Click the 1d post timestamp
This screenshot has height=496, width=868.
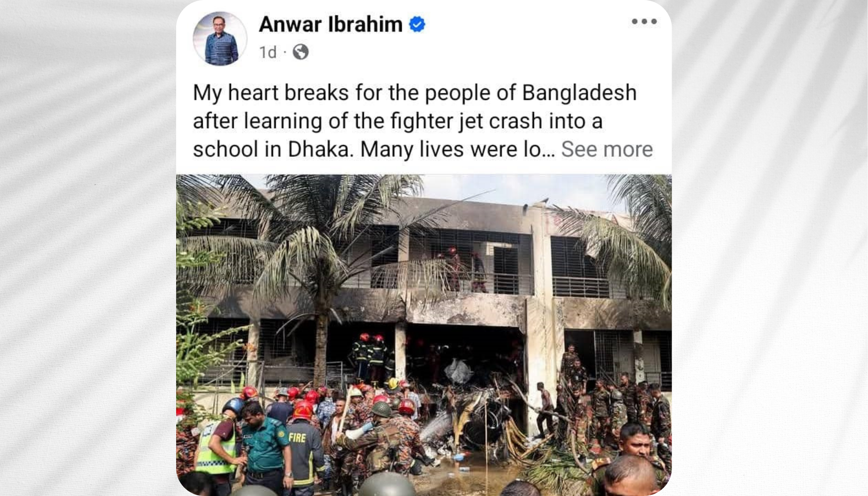click(268, 52)
